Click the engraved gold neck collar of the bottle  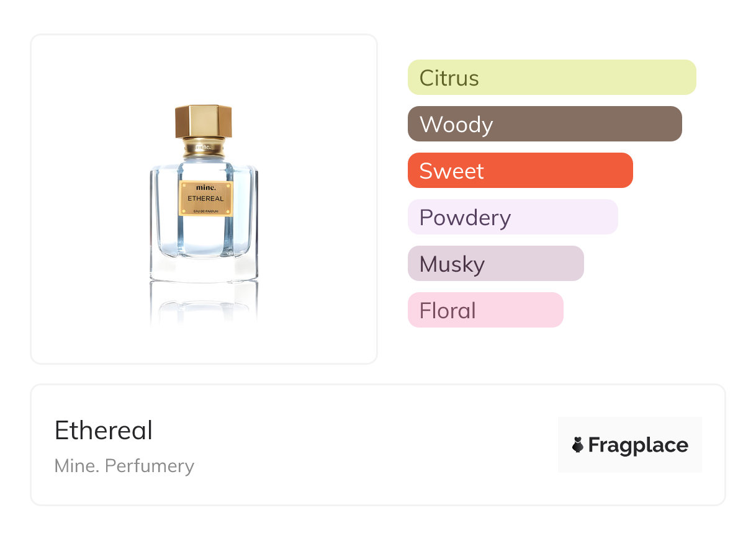[204, 148]
